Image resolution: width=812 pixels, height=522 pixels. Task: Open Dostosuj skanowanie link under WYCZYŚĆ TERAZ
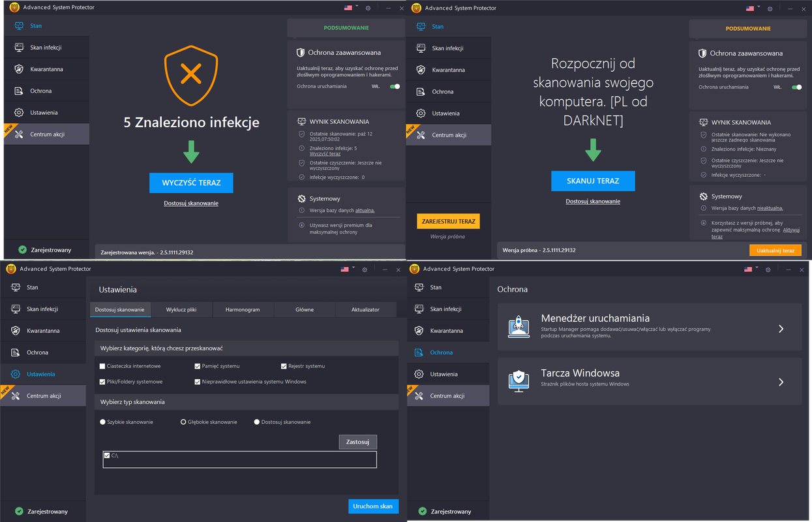click(x=191, y=204)
